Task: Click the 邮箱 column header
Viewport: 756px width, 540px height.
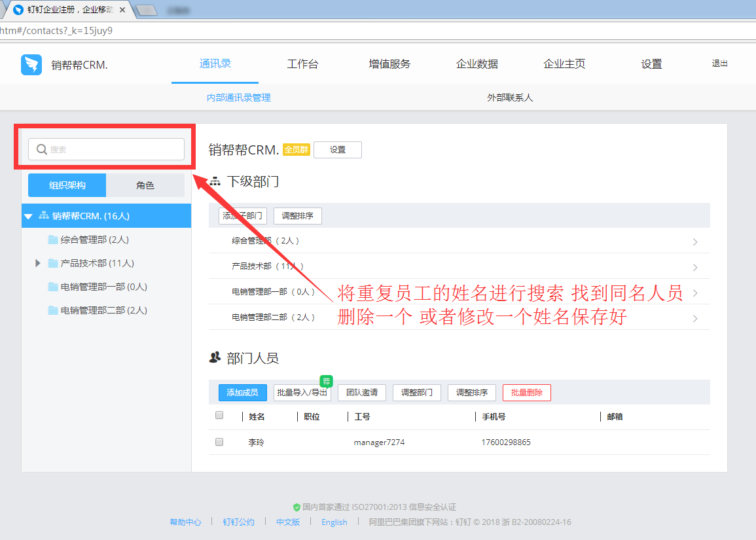Action: [x=615, y=416]
